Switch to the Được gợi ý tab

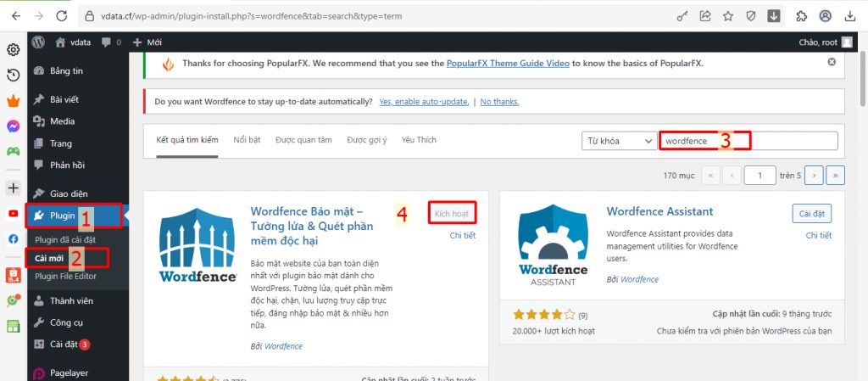[x=366, y=139]
